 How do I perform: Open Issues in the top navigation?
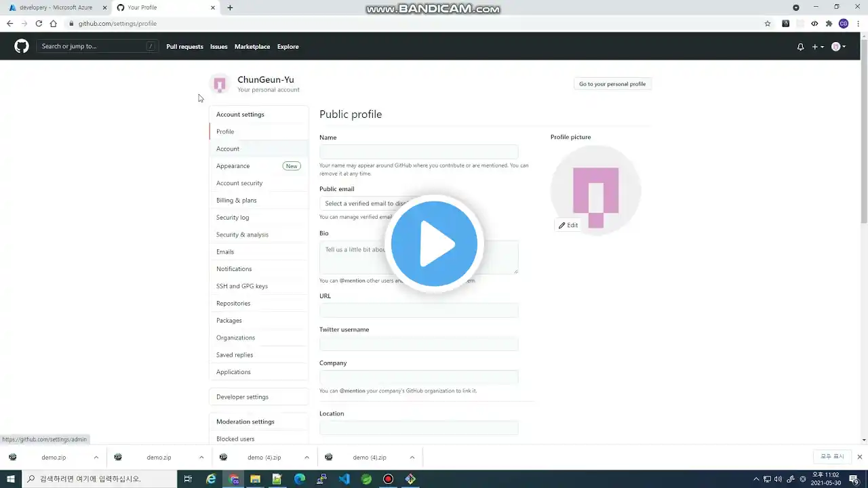tap(218, 47)
